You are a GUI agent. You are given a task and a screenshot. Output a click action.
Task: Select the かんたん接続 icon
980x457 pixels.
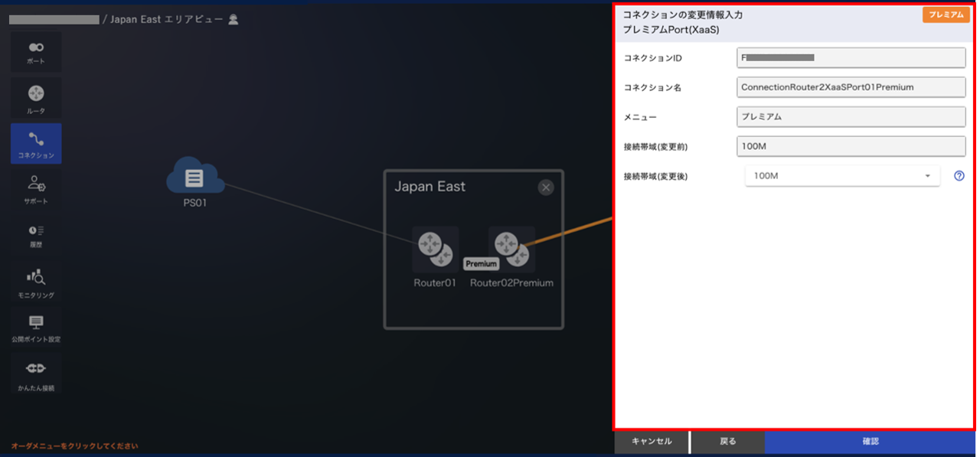(x=36, y=374)
